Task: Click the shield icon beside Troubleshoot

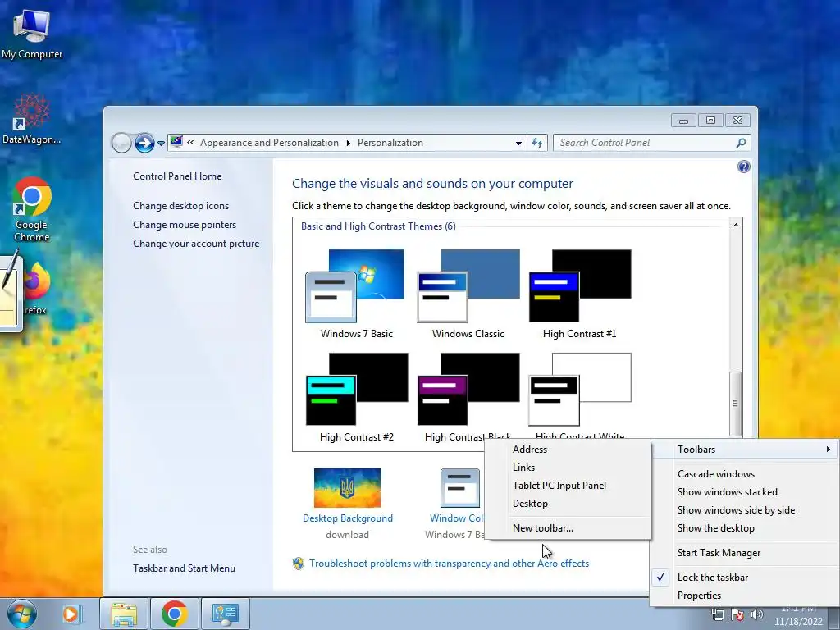Action: 299,564
